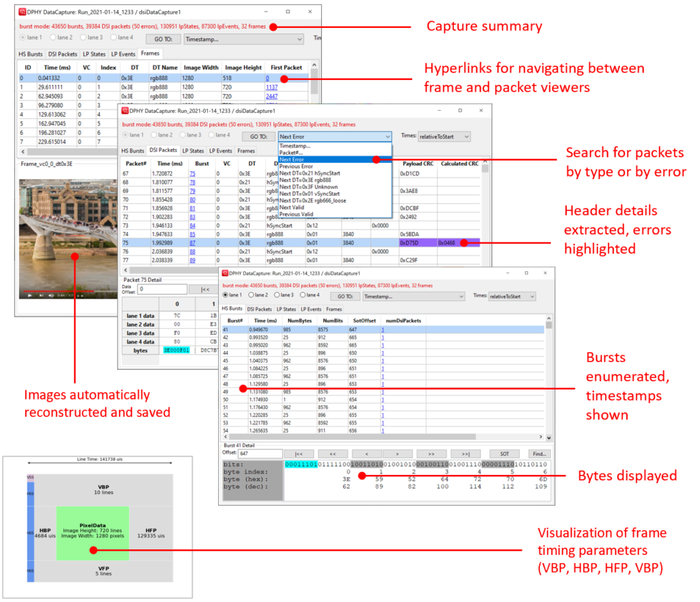Jump to end with the >>| icon
The width and height of the screenshot is (700, 602).
coord(466,454)
